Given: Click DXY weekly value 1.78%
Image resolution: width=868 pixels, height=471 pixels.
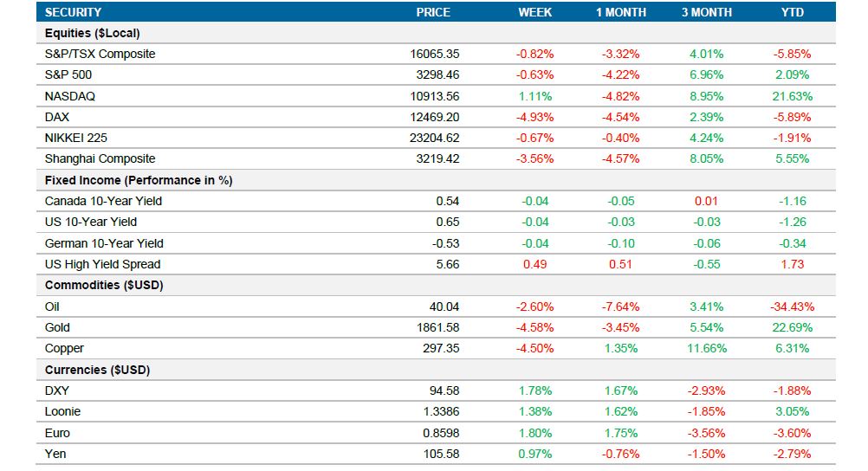Looking at the screenshot, I should 534,390.
